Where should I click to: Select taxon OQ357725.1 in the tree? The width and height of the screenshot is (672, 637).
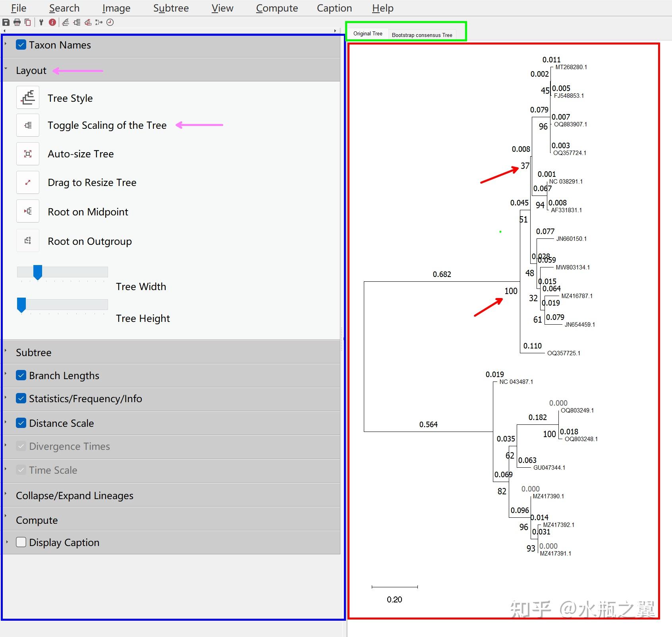[x=564, y=353]
